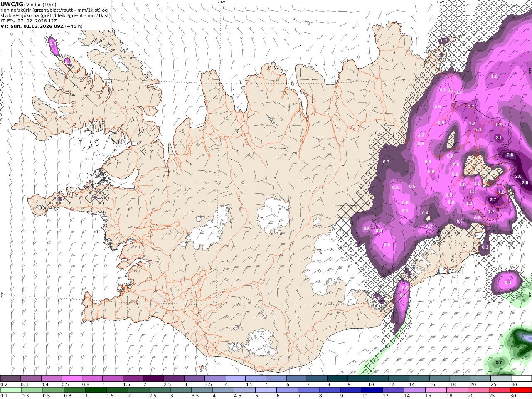Click the '3.5' snowfall value on the map

[510, 155]
